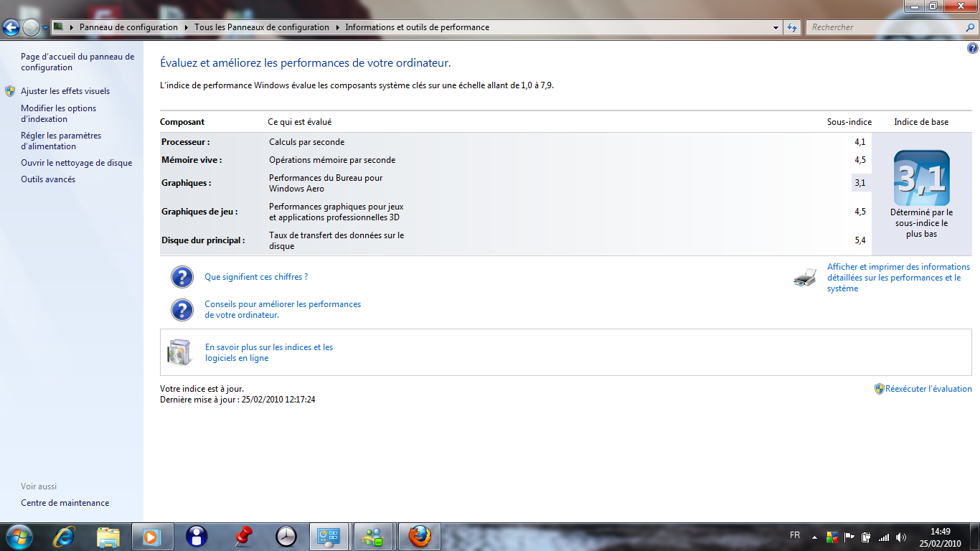Expand the root arrow before Panneau de configuration
The image size is (980, 551).
[72, 27]
